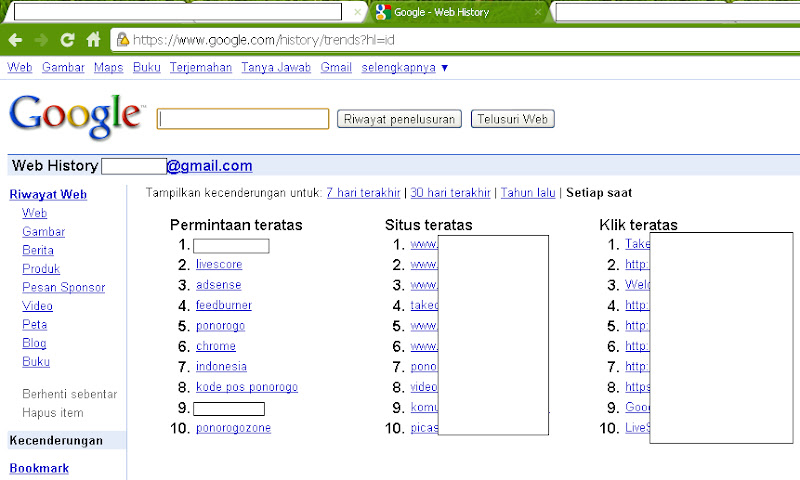The height and width of the screenshot is (480, 800).
Task: Open livescore query link
Action: pos(219,264)
